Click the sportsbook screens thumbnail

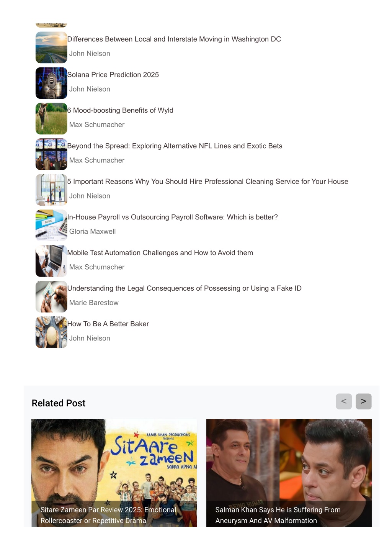pos(51,154)
